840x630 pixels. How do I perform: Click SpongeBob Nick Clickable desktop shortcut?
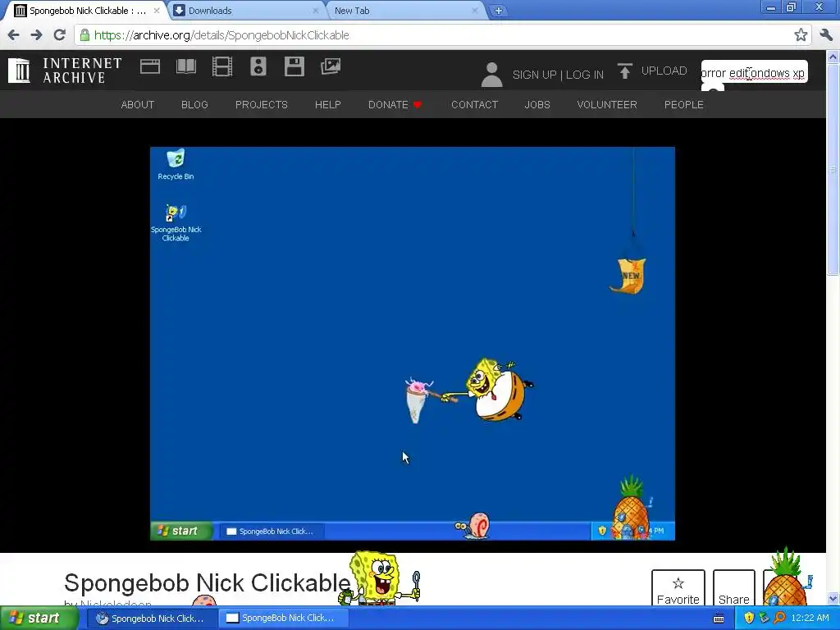(176, 222)
